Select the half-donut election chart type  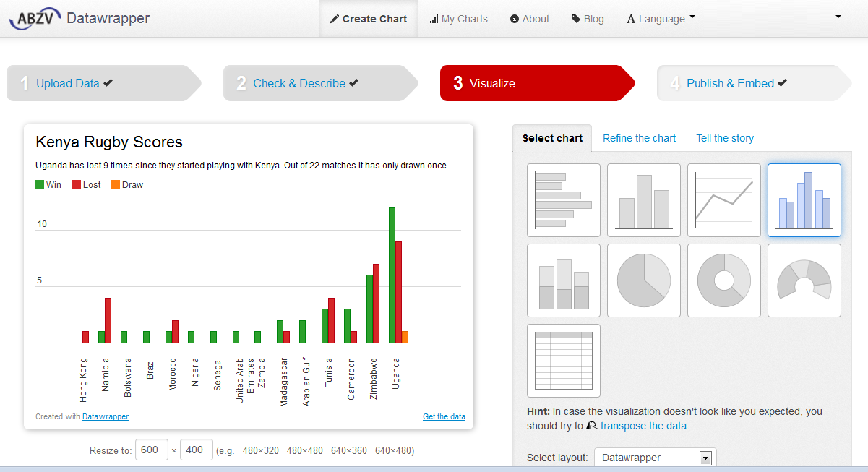[804, 280]
